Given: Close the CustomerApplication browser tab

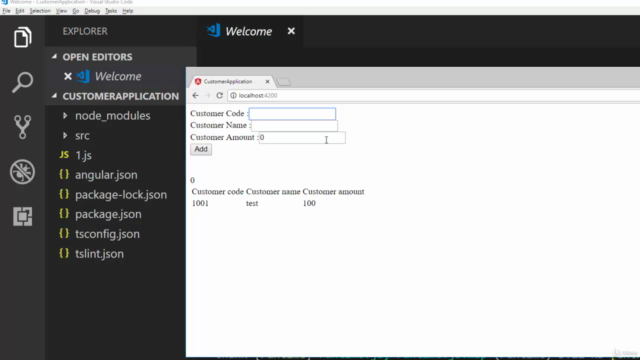Looking at the screenshot, I should (267, 82).
